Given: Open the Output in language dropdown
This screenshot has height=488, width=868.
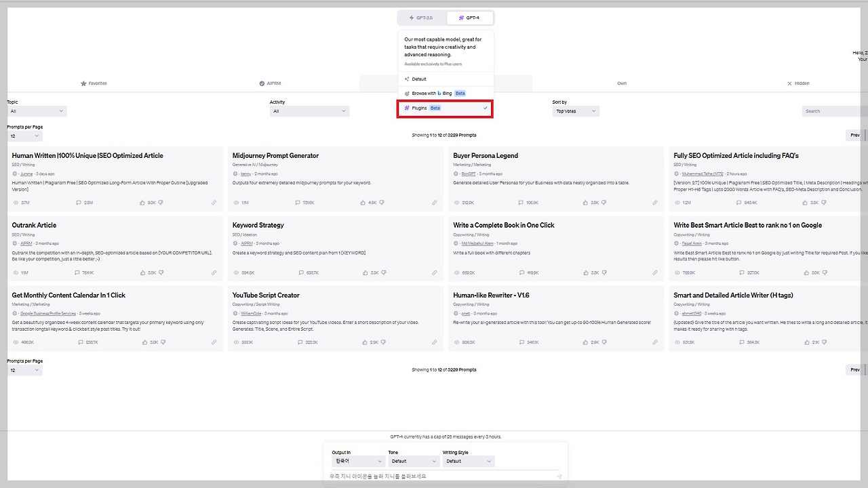Looking at the screenshot, I should pyautogui.click(x=358, y=462).
